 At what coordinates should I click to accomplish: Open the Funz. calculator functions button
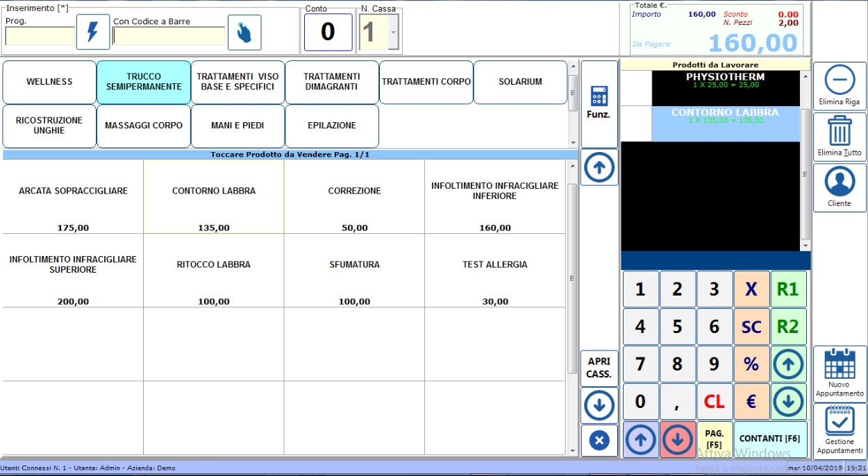tap(599, 103)
